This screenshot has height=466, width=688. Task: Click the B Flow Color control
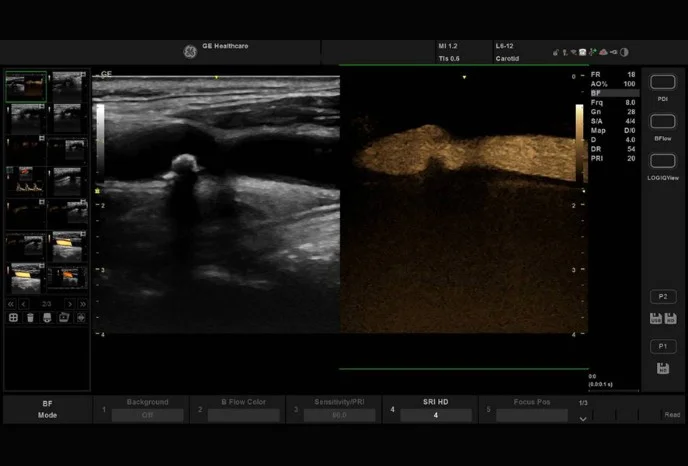(x=243, y=409)
